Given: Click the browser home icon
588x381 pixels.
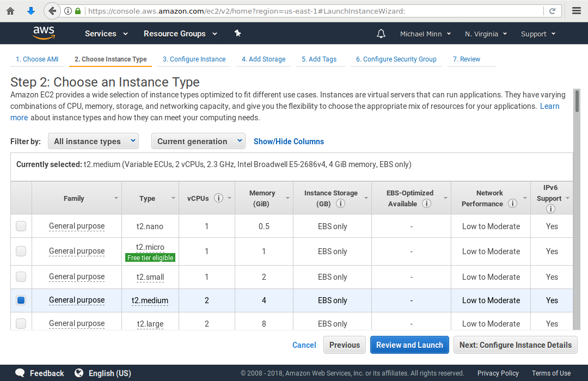Looking at the screenshot, I should (10, 11).
